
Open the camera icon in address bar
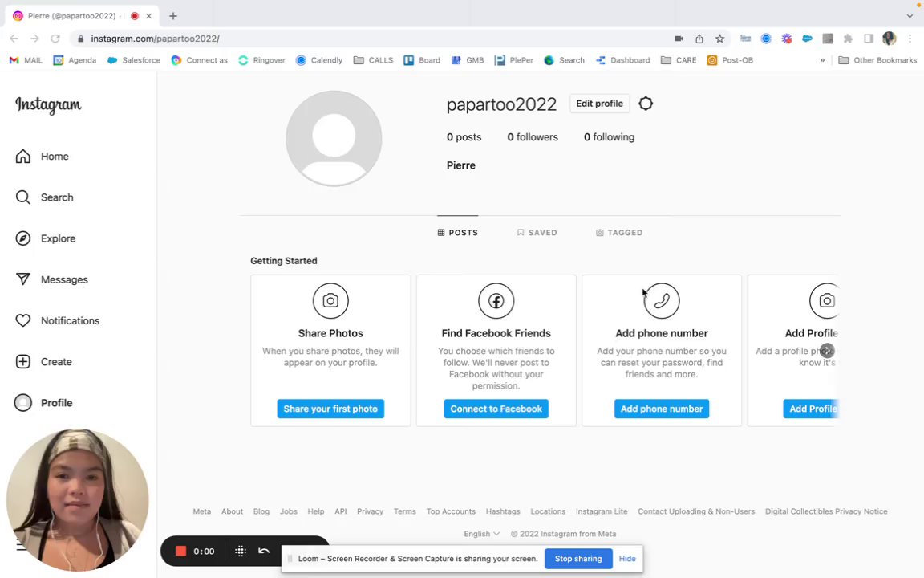679,39
